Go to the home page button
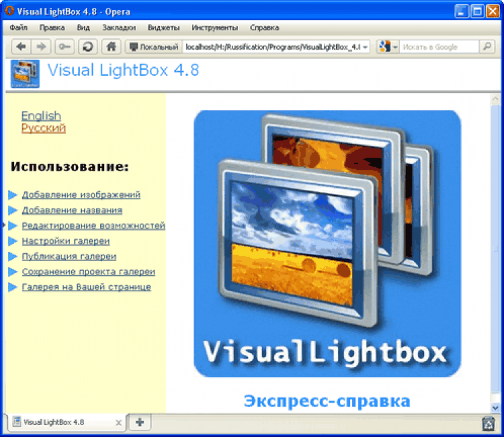 [111, 47]
